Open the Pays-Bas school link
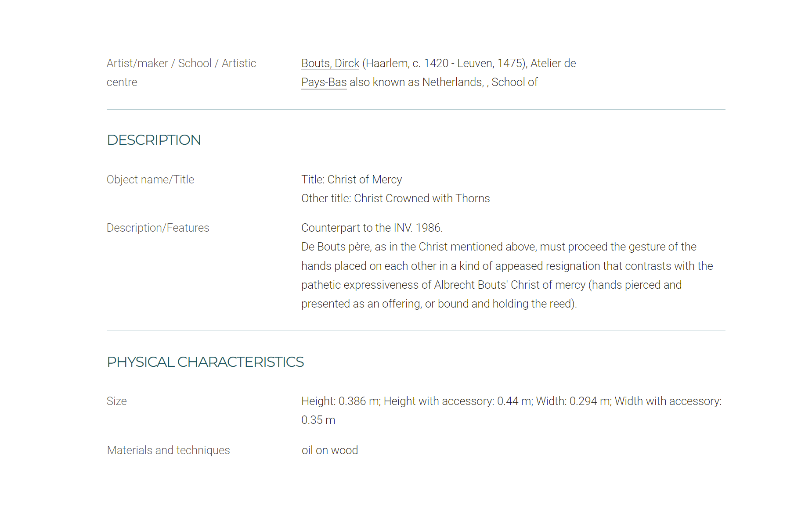The height and width of the screenshot is (523, 812). click(x=324, y=82)
